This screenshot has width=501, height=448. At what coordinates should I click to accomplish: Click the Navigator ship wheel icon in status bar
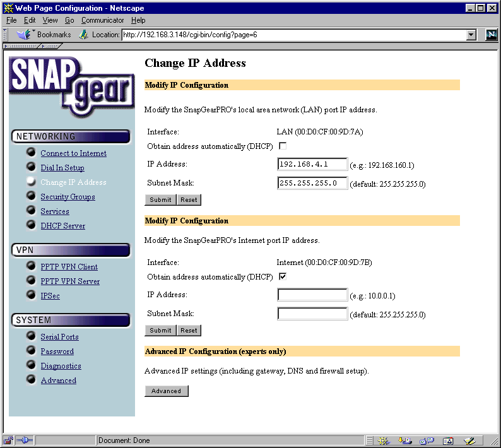point(384,441)
